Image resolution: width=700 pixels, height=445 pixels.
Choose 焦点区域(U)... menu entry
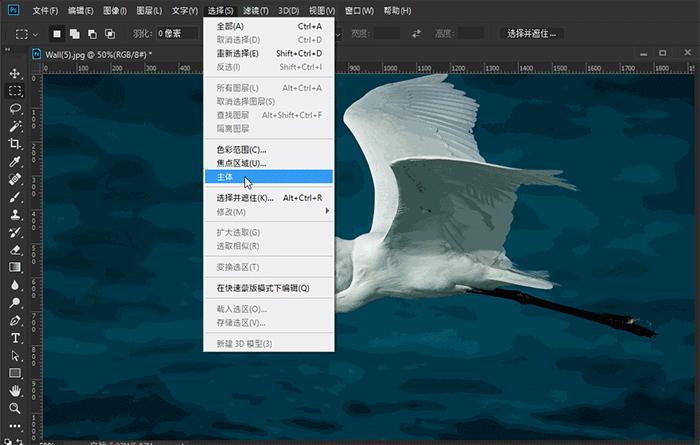point(269,163)
